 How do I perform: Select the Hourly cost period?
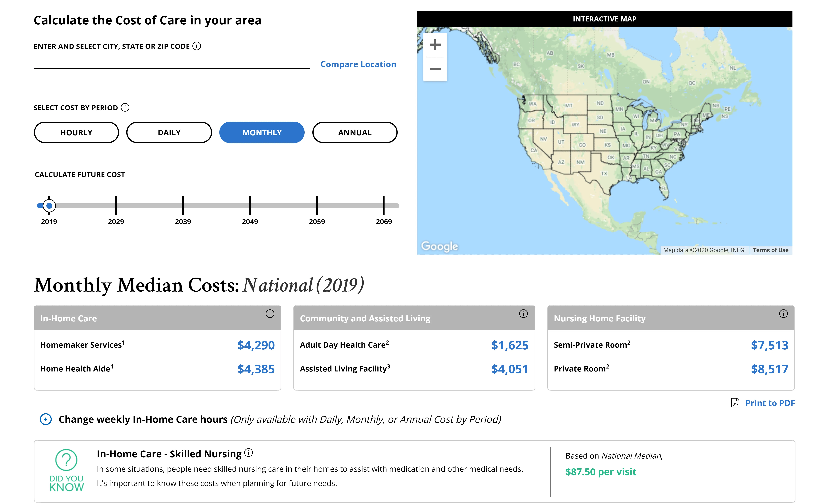tap(76, 133)
